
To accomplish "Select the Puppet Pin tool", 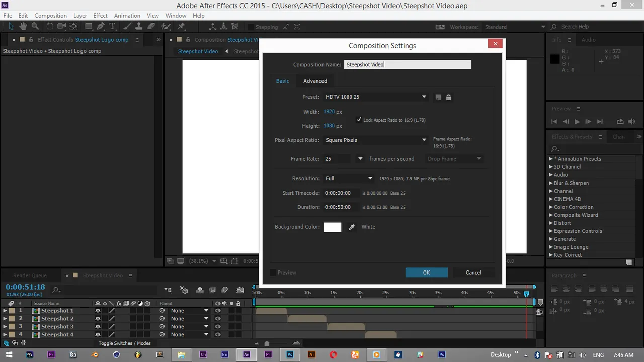I will (x=181, y=27).
